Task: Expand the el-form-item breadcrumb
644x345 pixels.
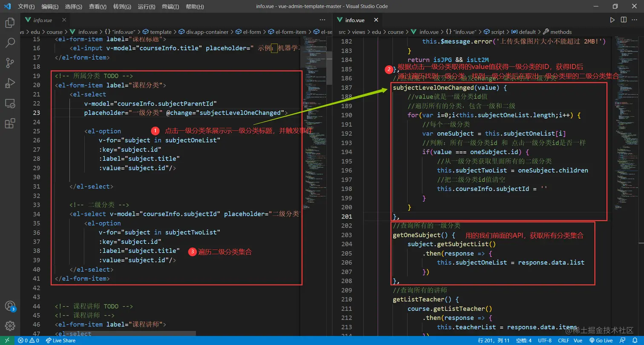Action: coord(287,32)
